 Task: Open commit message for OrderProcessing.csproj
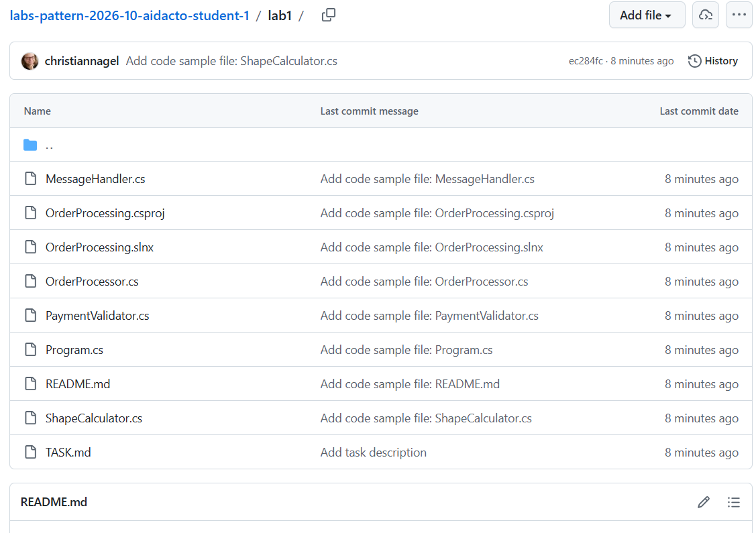click(437, 213)
